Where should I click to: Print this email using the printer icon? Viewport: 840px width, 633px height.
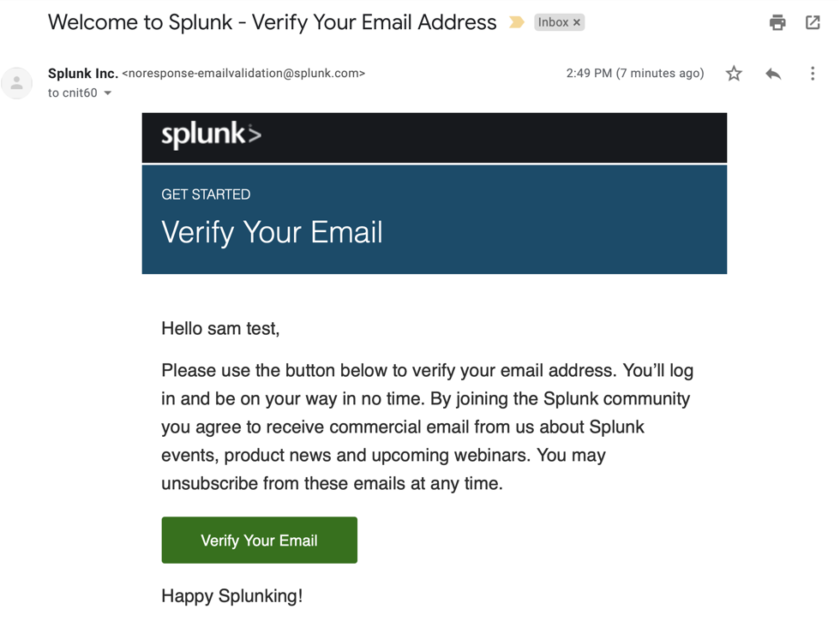coord(777,23)
